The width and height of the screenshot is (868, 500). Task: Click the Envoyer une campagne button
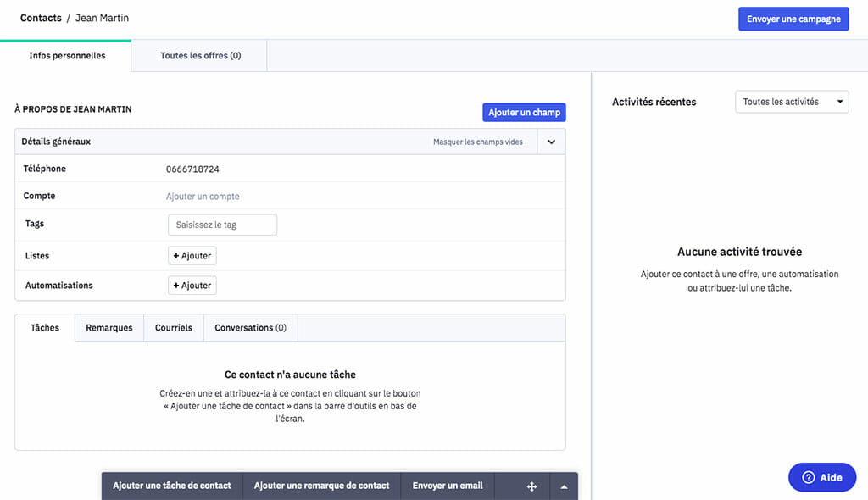pyautogui.click(x=793, y=19)
